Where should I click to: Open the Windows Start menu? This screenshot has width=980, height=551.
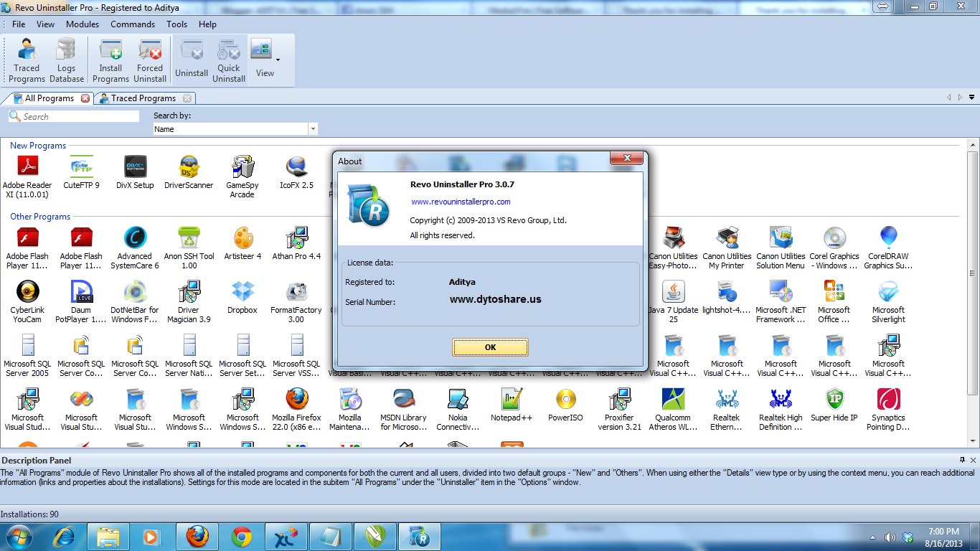19,536
